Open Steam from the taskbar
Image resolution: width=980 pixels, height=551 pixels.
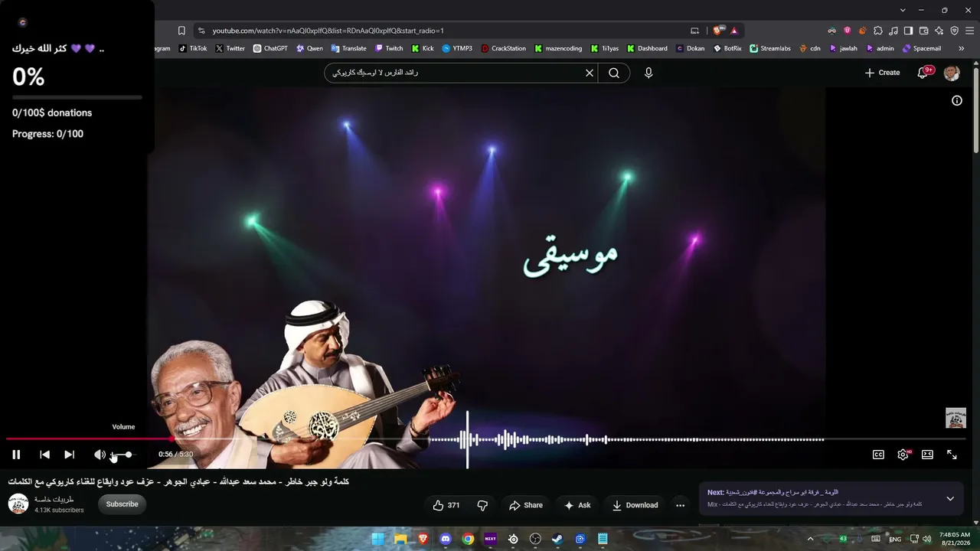click(x=557, y=539)
